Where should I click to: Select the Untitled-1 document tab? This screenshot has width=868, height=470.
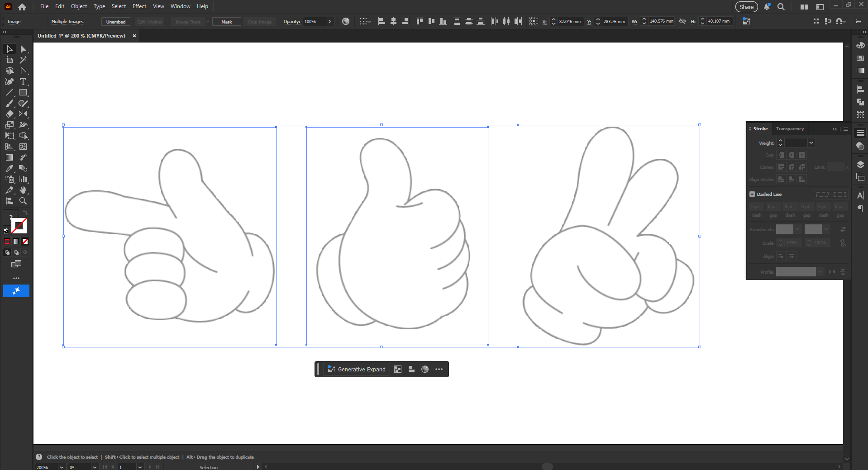tap(81, 36)
